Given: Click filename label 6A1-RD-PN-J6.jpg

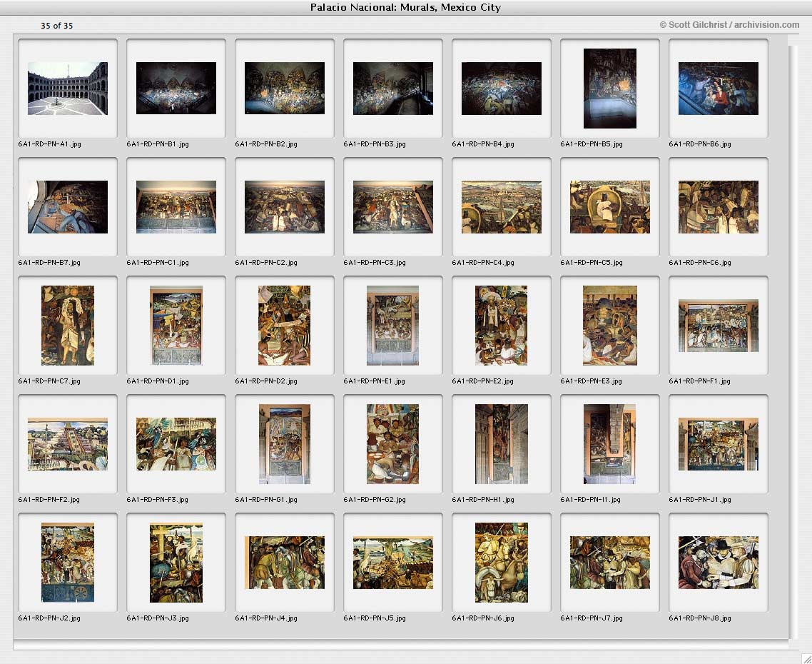Looking at the screenshot, I should [483, 618].
